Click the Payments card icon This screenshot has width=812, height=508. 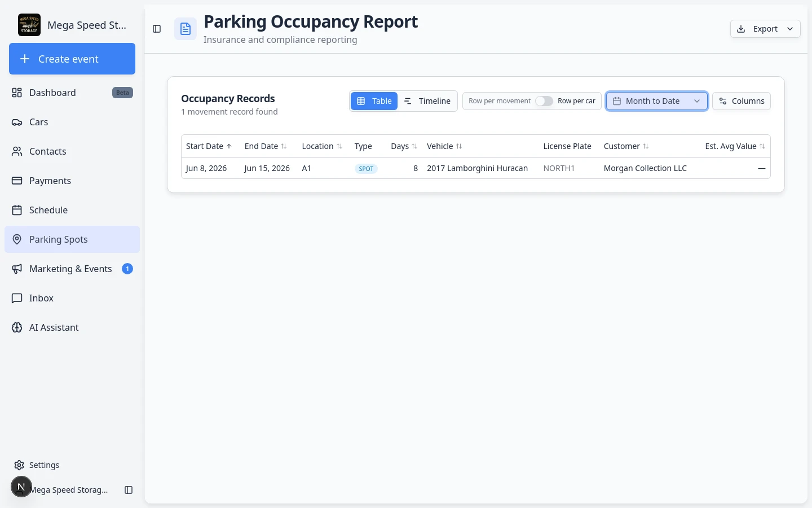[x=17, y=181]
